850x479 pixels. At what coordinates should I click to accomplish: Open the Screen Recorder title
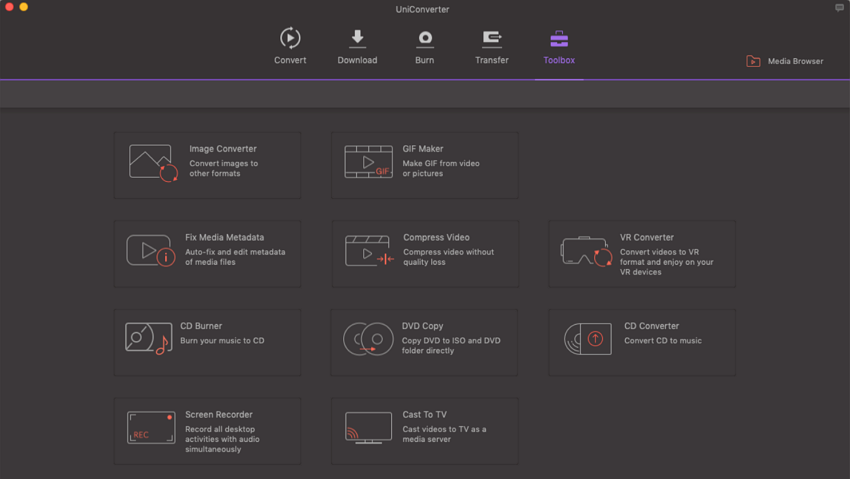(x=219, y=415)
